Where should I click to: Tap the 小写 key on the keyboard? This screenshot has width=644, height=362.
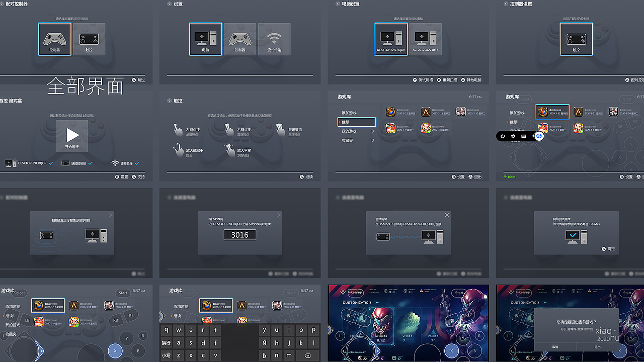pos(166,355)
